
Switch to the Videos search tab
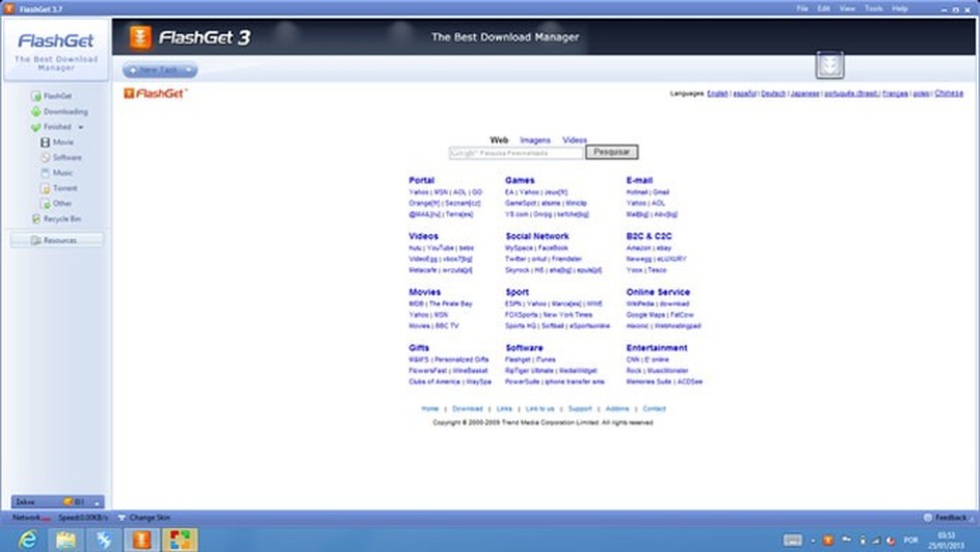575,140
